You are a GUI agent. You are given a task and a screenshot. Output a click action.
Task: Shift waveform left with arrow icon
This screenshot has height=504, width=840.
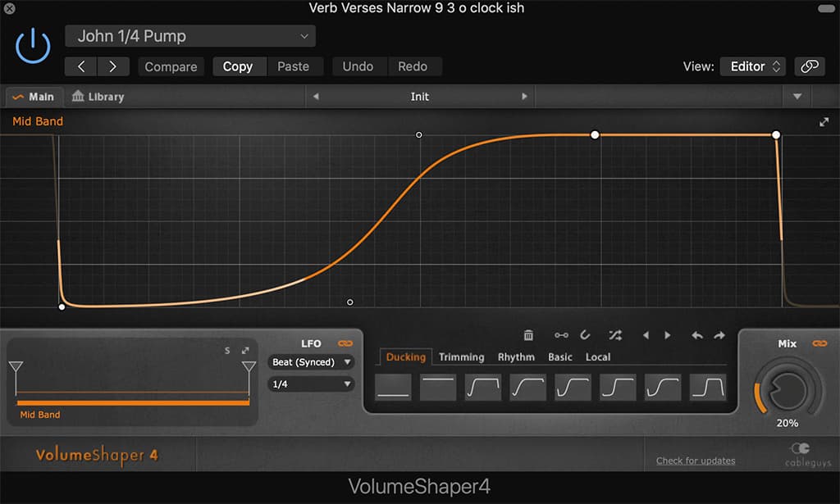(646, 335)
